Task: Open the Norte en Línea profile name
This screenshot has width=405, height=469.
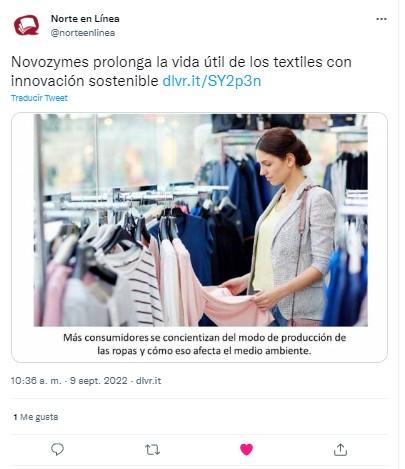Action: [x=85, y=19]
